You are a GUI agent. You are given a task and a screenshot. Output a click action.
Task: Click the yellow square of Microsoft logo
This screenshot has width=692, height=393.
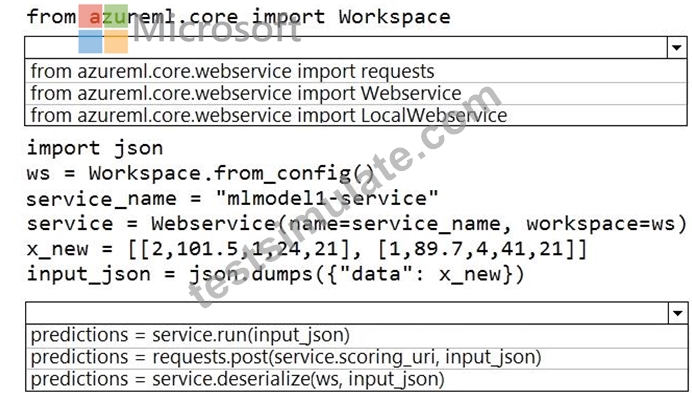point(116,42)
